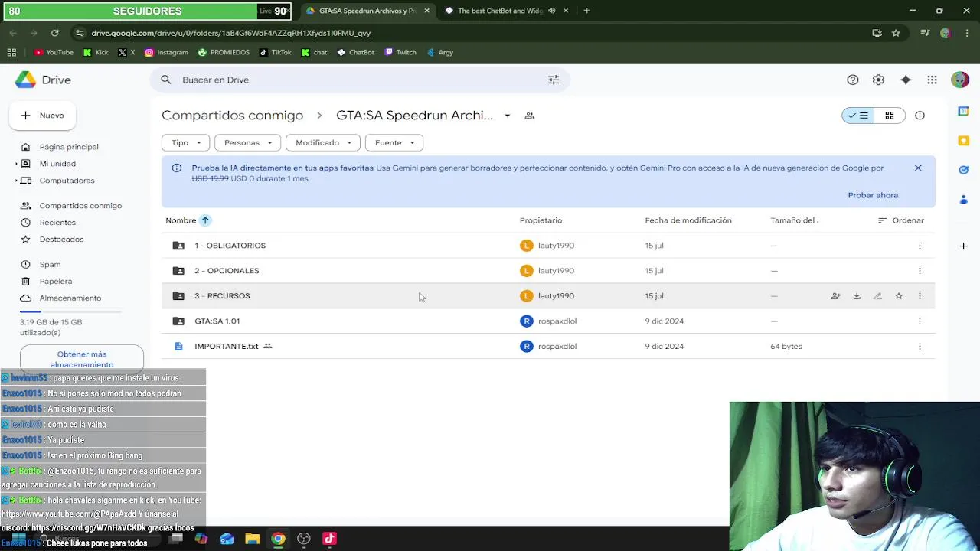980x551 pixels.
Task: Open more actions for 3 - RECURSOS
Action: click(x=920, y=296)
